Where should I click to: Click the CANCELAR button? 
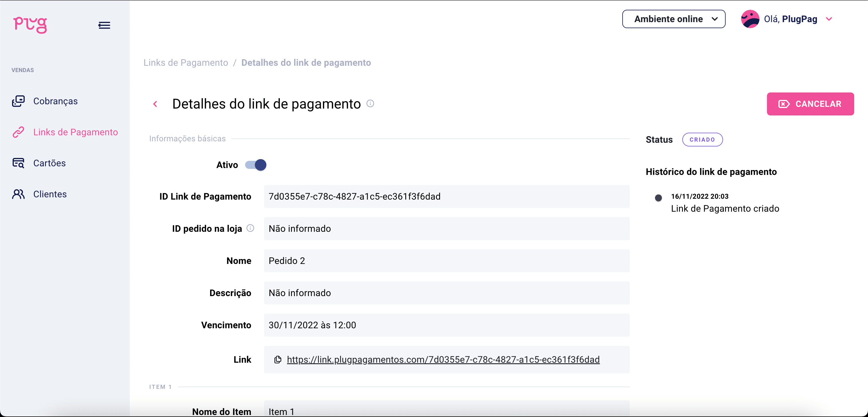[x=810, y=104]
